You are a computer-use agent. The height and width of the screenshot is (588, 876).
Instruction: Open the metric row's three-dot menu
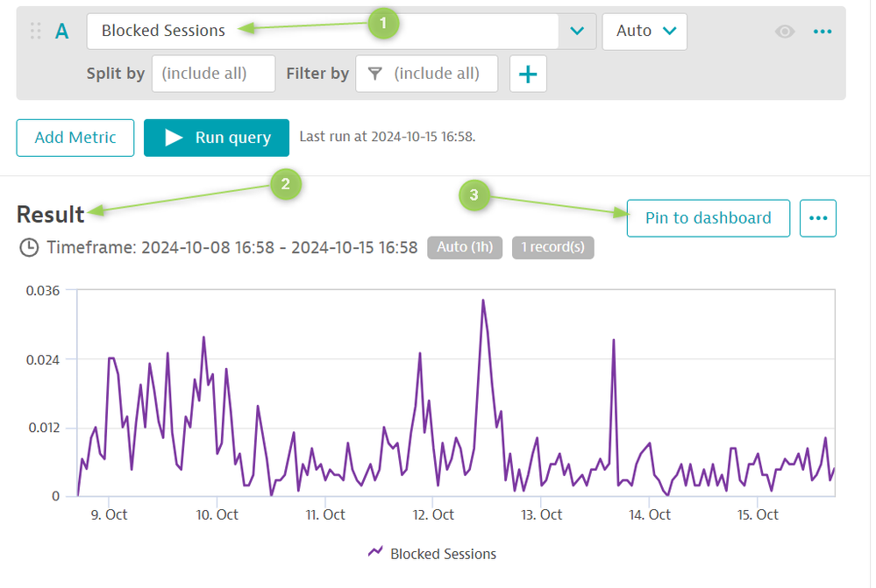[822, 32]
